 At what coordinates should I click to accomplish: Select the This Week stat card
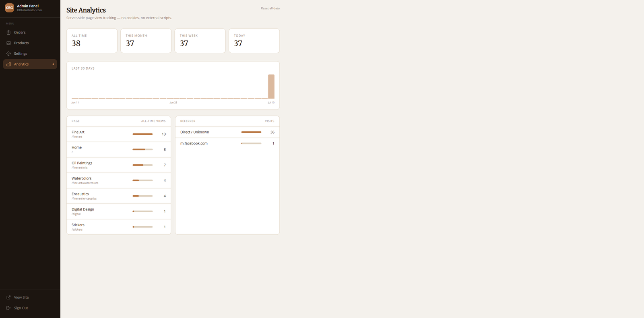click(x=200, y=41)
